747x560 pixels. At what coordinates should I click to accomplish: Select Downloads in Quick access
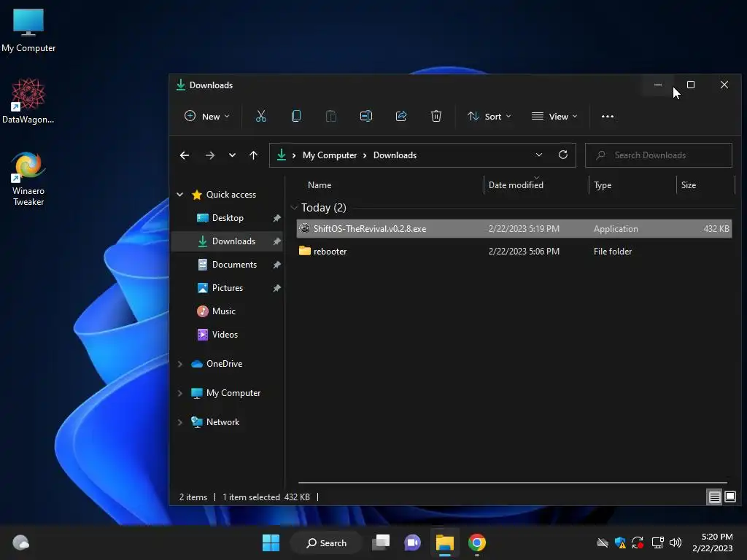(228, 241)
